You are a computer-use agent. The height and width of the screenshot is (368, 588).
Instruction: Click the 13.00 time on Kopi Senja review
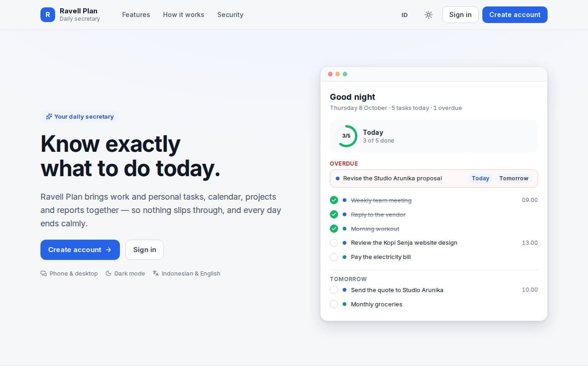pyautogui.click(x=530, y=243)
